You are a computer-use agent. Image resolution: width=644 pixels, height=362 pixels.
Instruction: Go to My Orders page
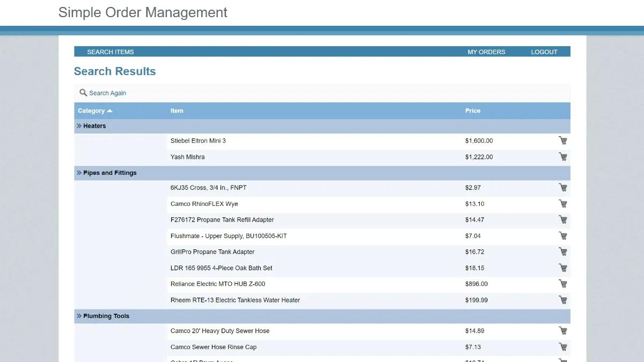click(486, 52)
